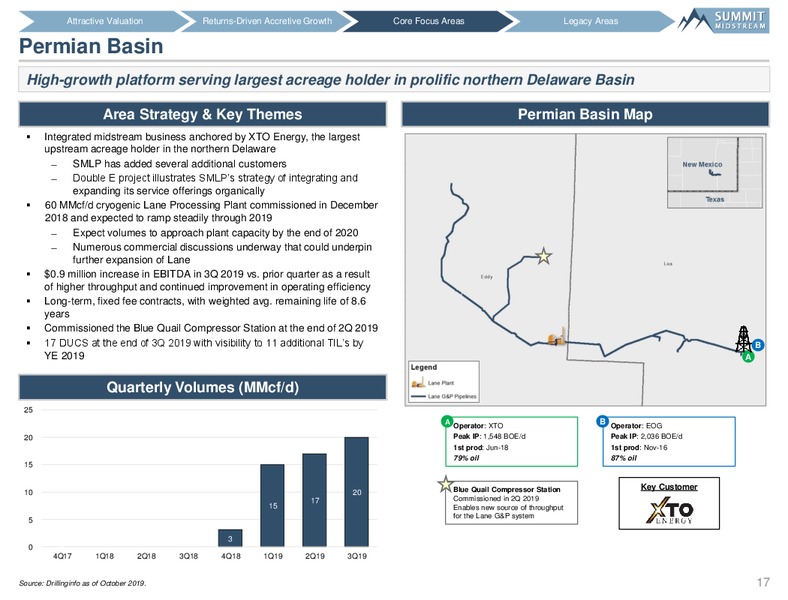
Task: Click the 2Q19 bar labeled 17
Action: [x=315, y=500]
